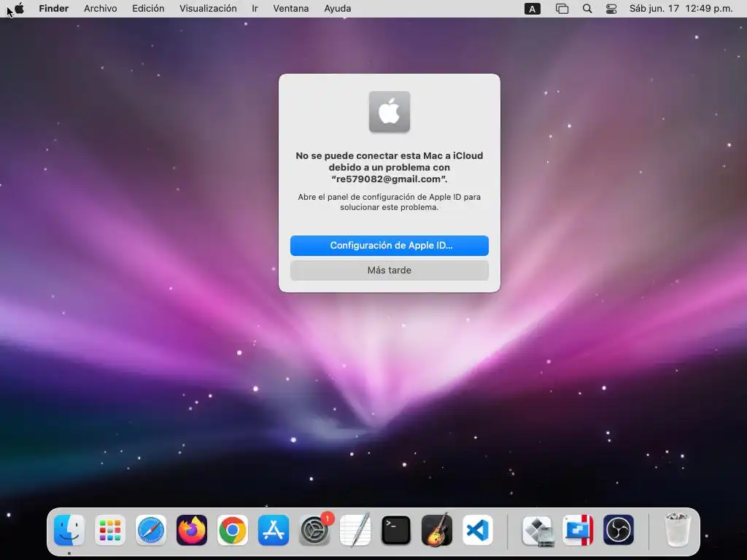Screen dimensions: 747x560
Task: Open the Ventana menu
Action: [291, 9]
